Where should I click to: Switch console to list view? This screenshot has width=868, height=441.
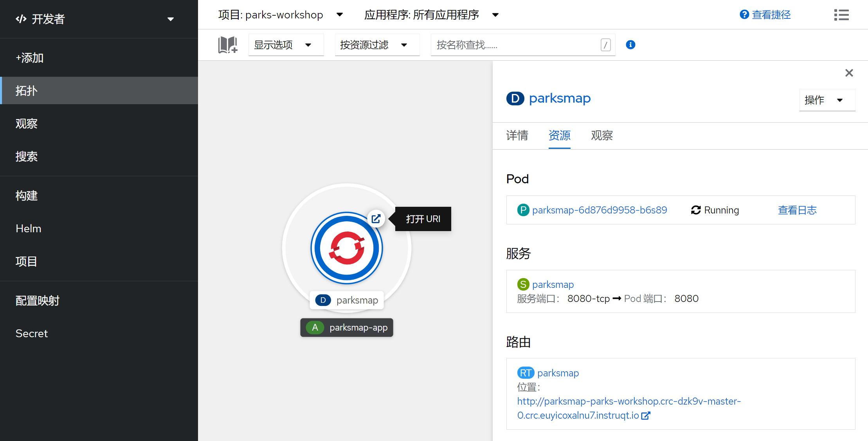(x=841, y=15)
